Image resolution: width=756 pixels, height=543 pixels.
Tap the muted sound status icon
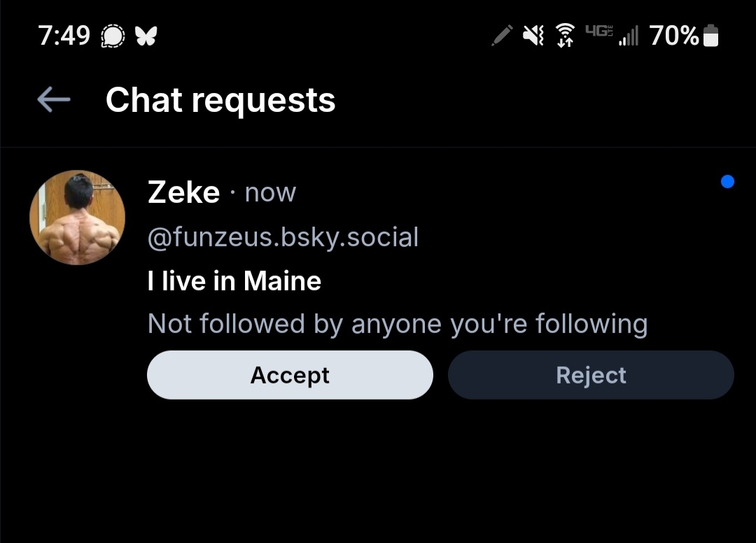[x=533, y=35]
